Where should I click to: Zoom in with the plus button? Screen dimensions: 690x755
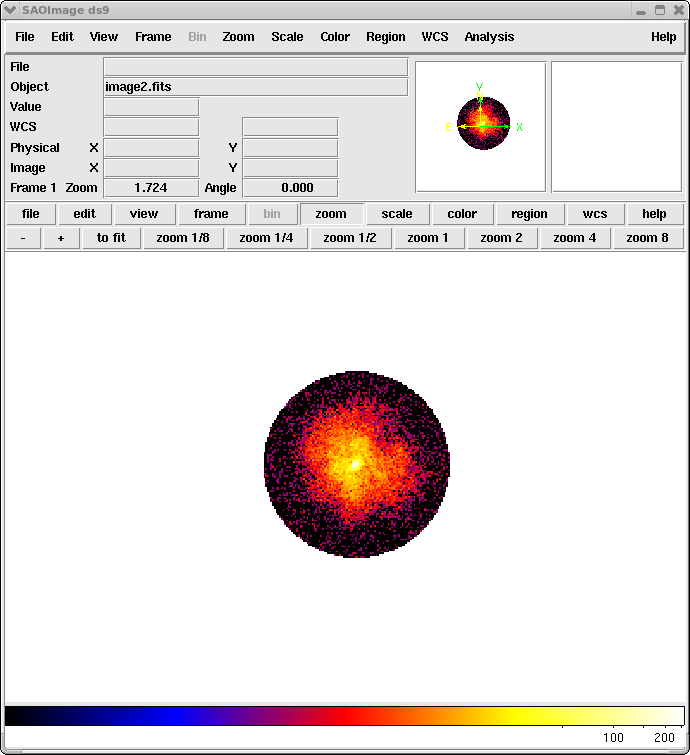(61, 238)
